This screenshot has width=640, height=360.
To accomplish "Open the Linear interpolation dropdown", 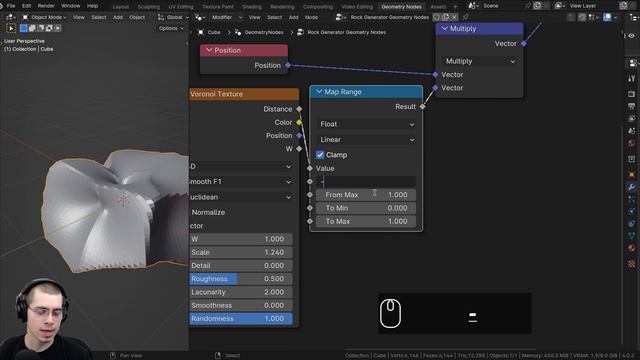I will click(x=366, y=140).
